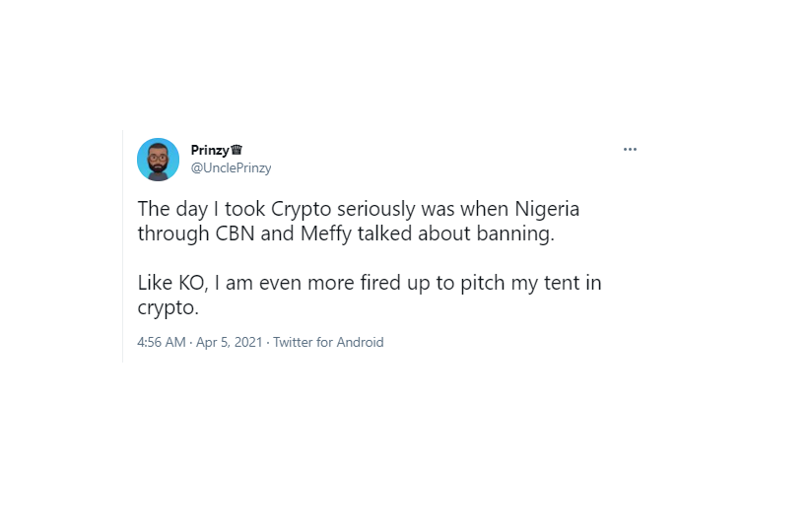Open the three-dot more options menu
811x532 pixels.
coord(630,150)
